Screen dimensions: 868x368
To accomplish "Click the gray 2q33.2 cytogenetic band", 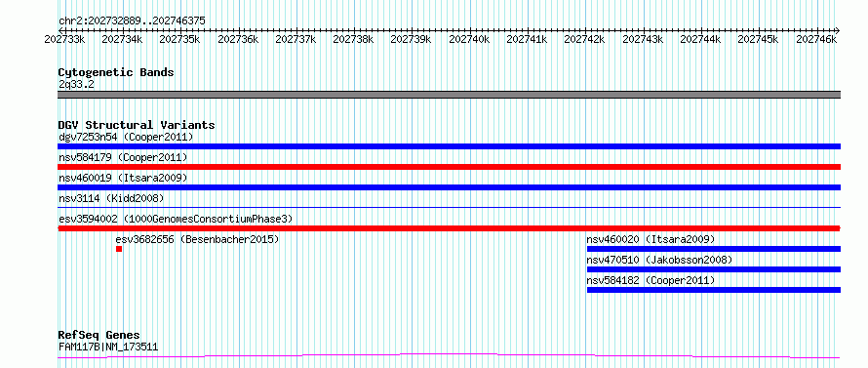I will pyautogui.click(x=449, y=95).
